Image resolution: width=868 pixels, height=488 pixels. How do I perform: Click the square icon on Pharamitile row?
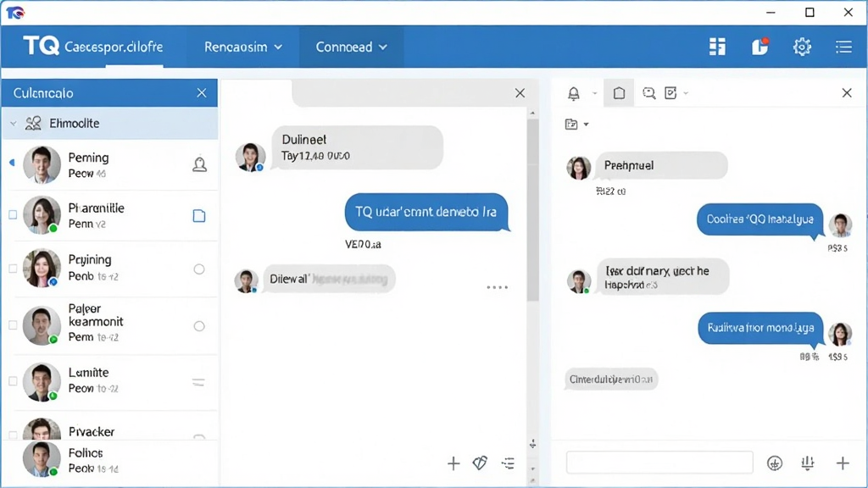coord(199,216)
